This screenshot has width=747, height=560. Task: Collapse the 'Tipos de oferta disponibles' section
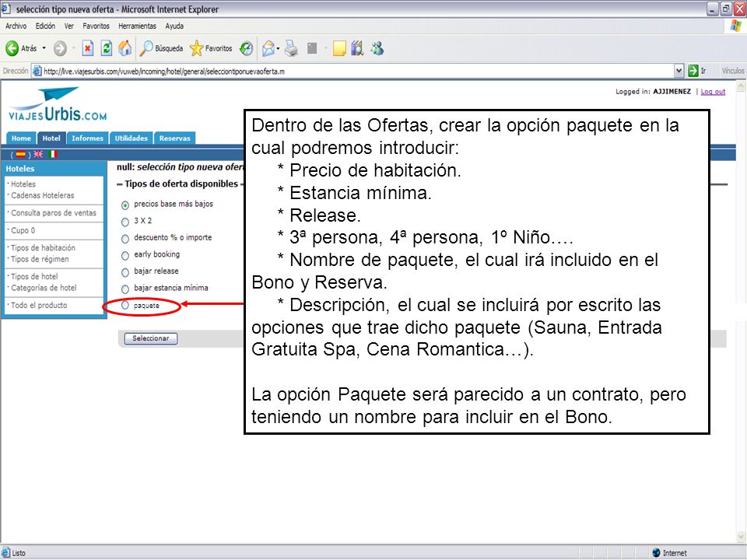click(120, 184)
